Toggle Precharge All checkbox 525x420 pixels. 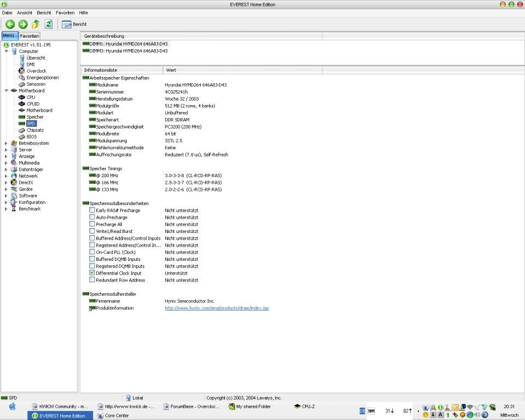[x=92, y=224]
